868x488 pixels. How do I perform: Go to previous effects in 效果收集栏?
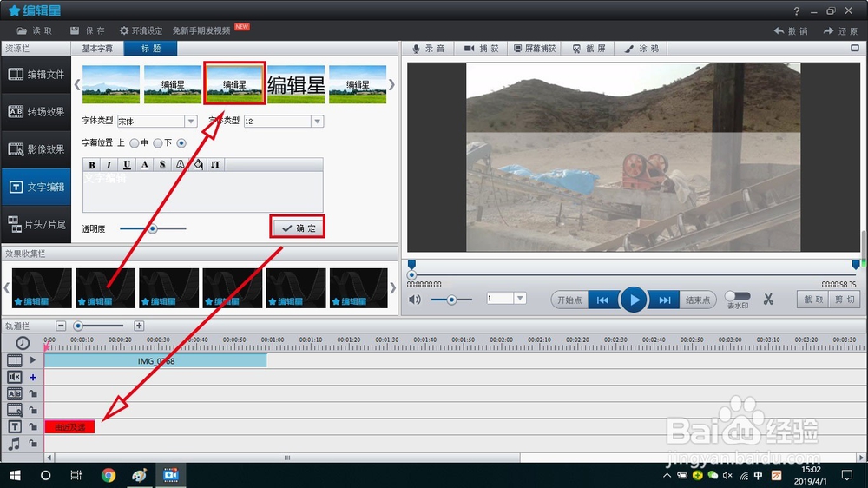point(7,288)
